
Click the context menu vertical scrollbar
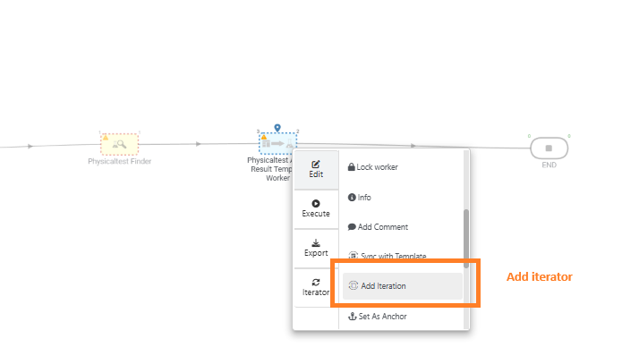(x=466, y=238)
